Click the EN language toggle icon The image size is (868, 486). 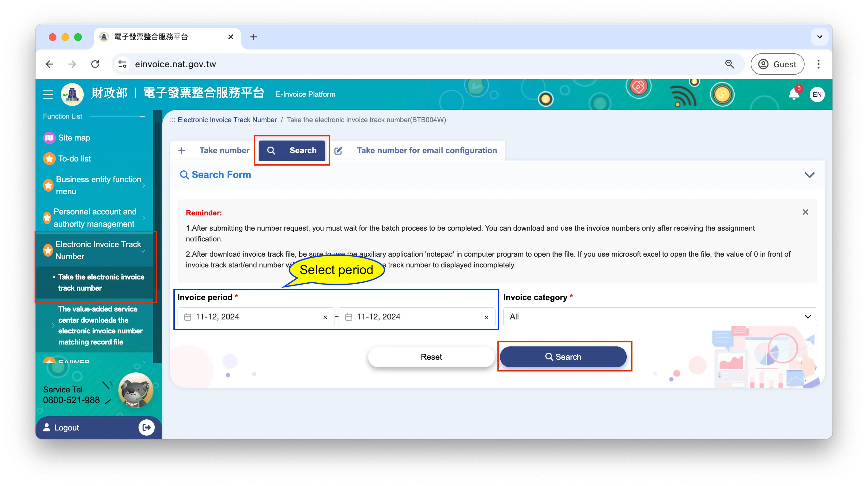pyautogui.click(x=817, y=94)
